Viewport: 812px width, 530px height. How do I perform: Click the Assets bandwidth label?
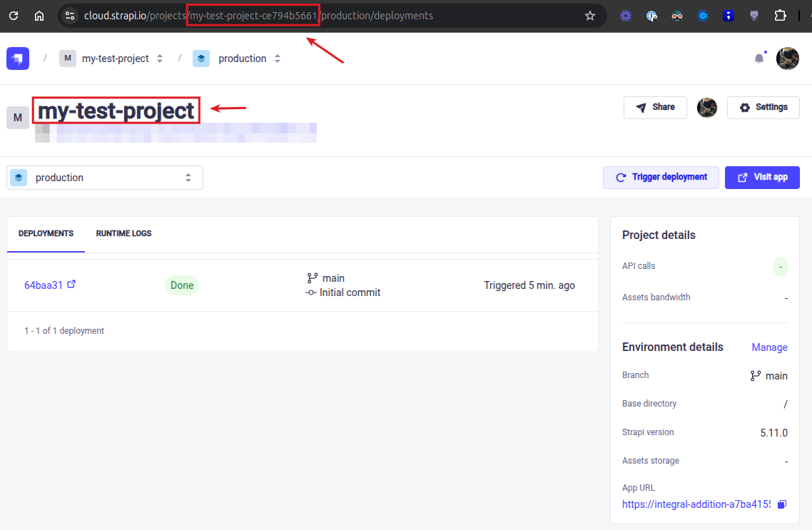656,297
